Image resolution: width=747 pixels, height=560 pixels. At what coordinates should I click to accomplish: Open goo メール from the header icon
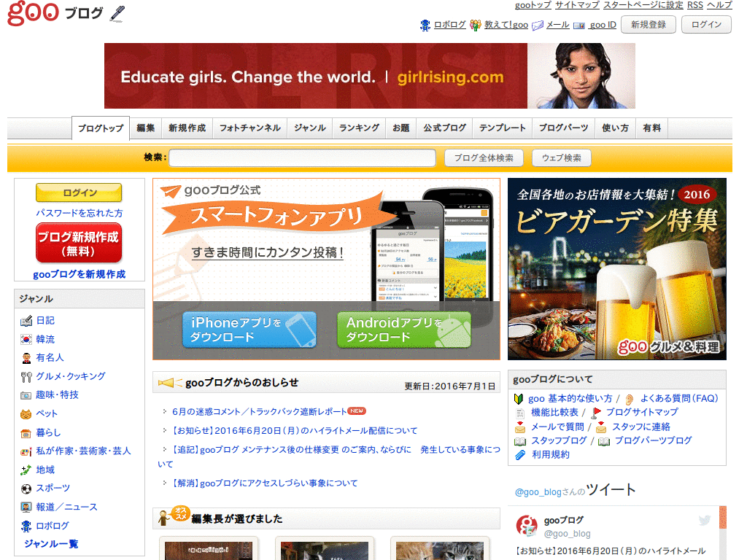tap(536, 24)
